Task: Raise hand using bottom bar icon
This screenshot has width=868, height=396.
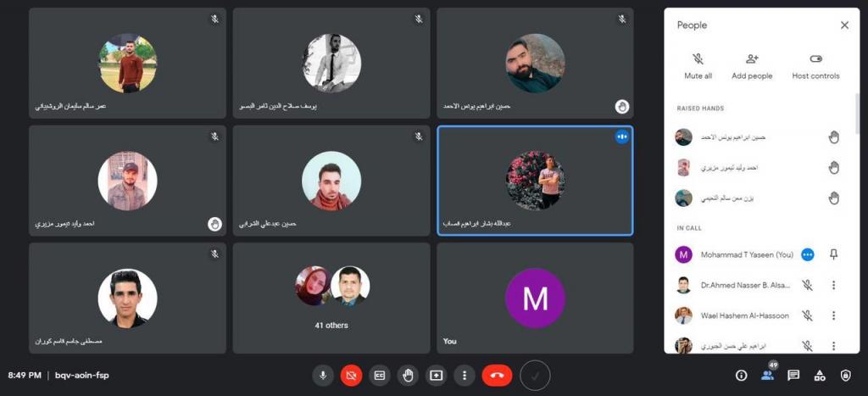Action: point(408,376)
